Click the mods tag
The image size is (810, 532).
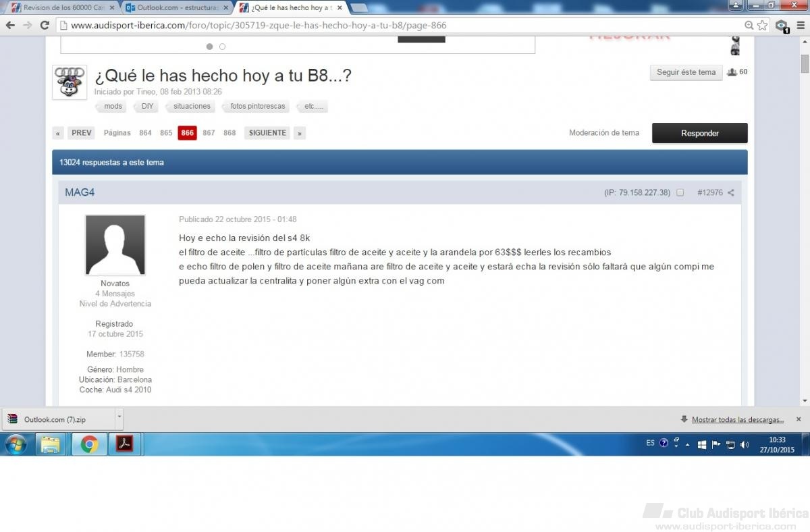113,106
